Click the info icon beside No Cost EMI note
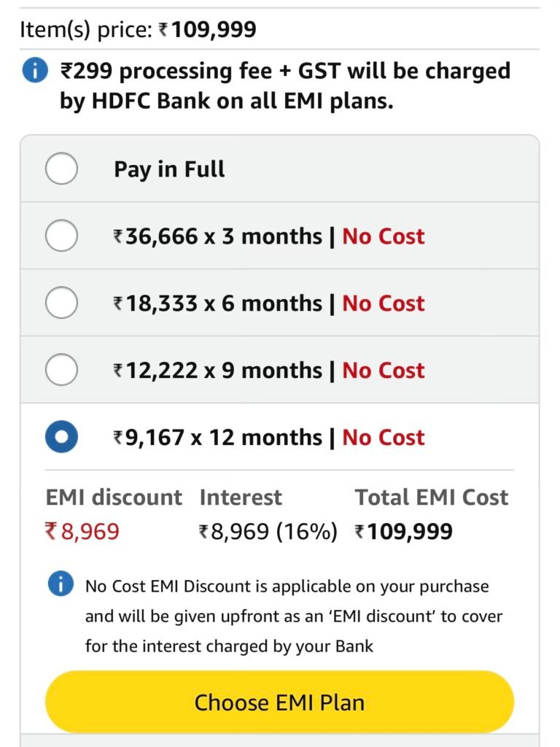The image size is (560, 747). 61,584
